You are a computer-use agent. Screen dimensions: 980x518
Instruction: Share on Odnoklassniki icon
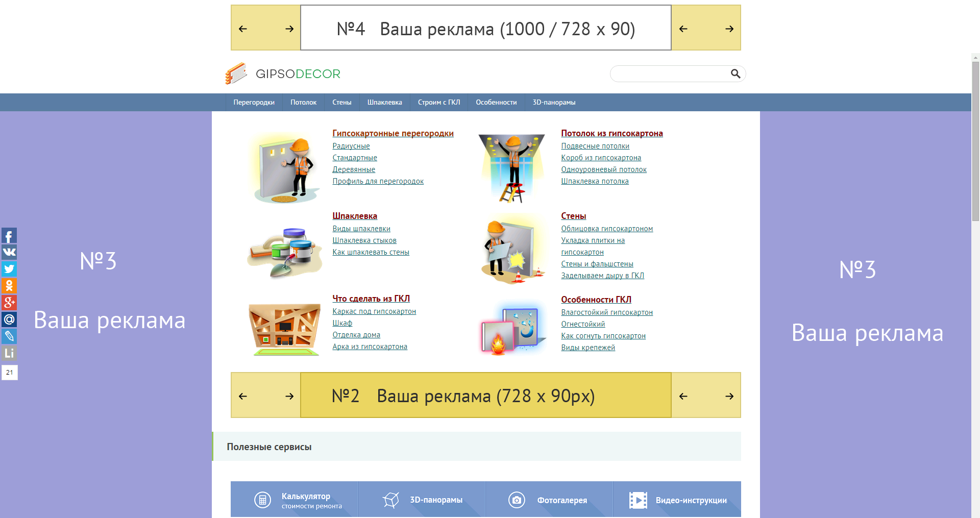pos(9,286)
